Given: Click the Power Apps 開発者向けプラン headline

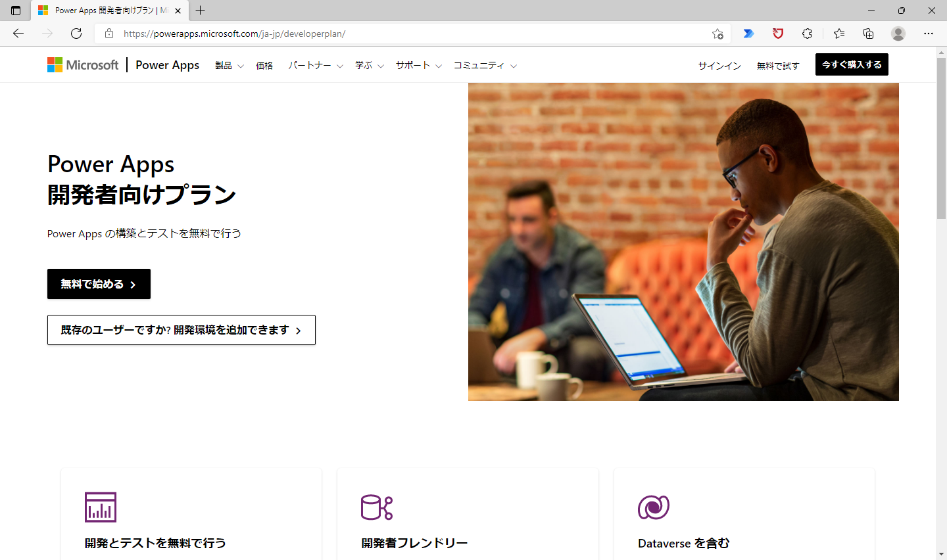Looking at the screenshot, I should [142, 179].
